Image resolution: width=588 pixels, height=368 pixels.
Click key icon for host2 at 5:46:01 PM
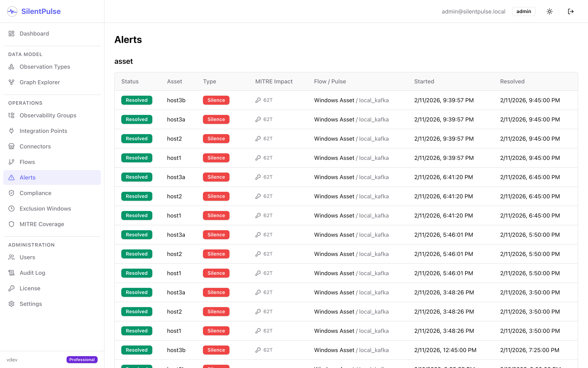tap(258, 254)
